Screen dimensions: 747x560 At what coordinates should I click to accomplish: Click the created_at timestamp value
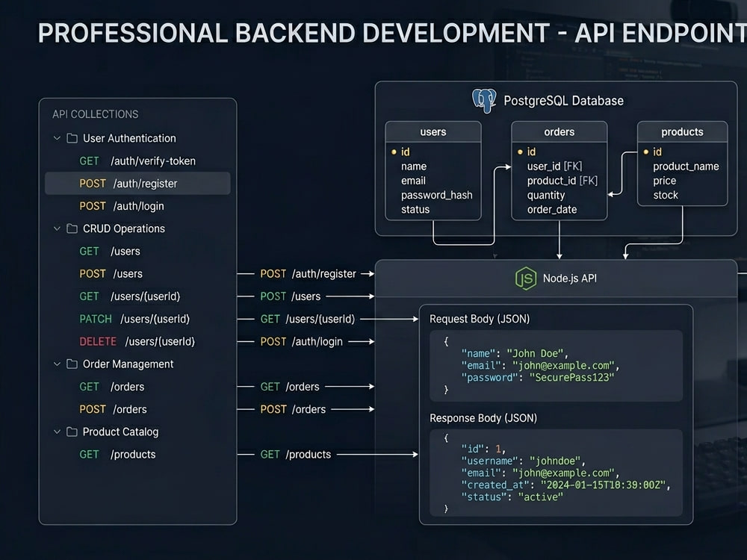click(x=603, y=485)
